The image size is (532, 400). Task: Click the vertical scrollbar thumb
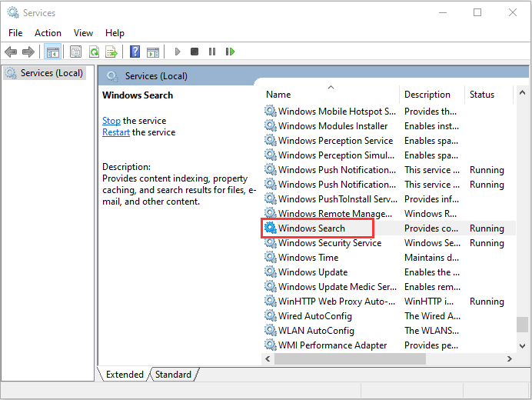[523, 325]
